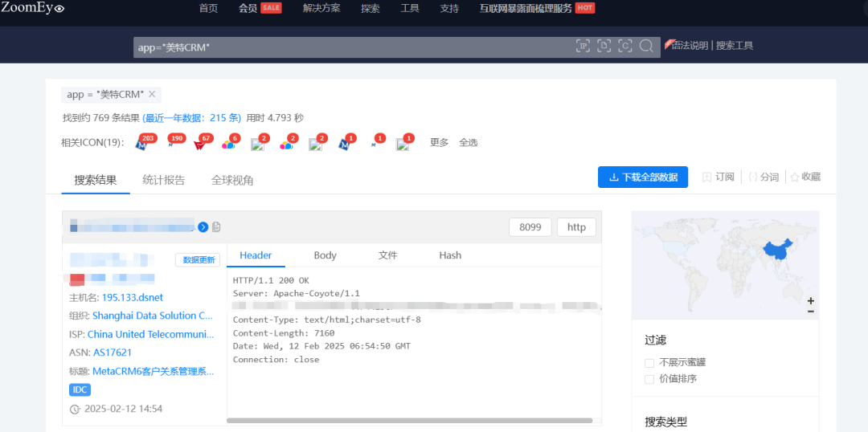
Task: Click 数据更新 button
Action: tap(199, 260)
